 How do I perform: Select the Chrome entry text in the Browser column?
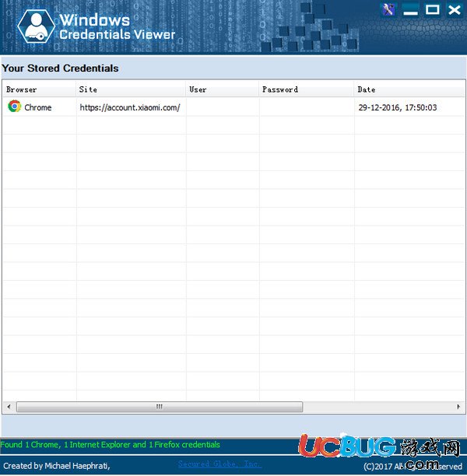tap(38, 107)
